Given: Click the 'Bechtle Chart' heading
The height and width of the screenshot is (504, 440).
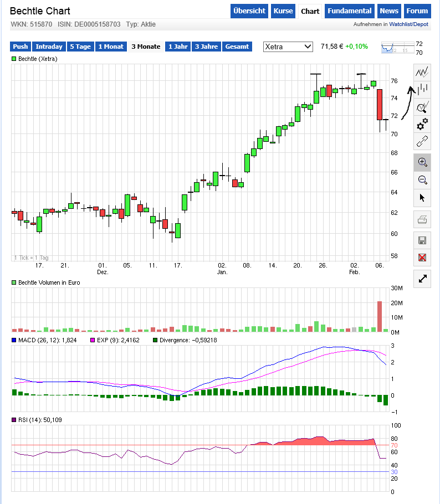Looking at the screenshot, I should click(x=40, y=11).
